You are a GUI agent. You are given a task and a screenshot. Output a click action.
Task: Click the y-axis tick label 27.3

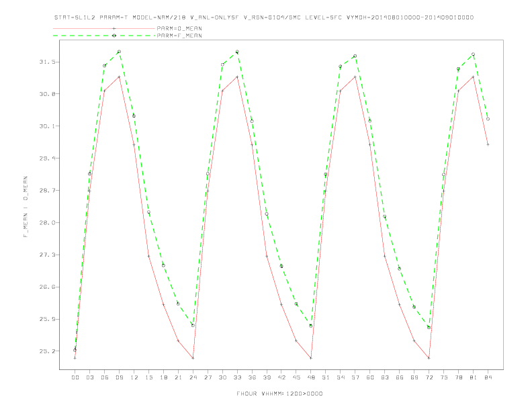tap(48, 255)
